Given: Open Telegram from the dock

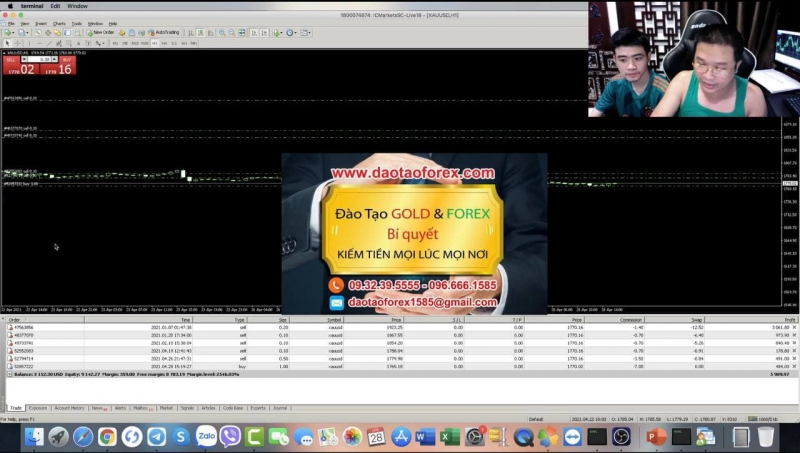Looking at the screenshot, I should [x=157, y=437].
